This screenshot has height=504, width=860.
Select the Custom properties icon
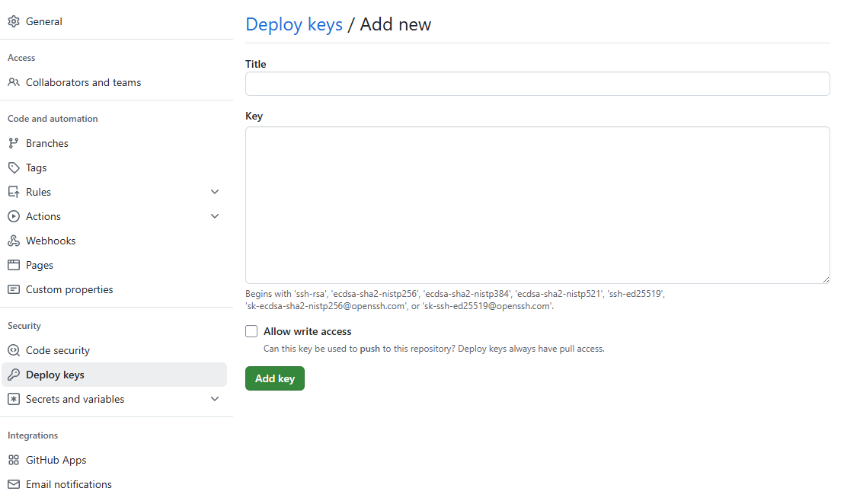tap(14, 289)
